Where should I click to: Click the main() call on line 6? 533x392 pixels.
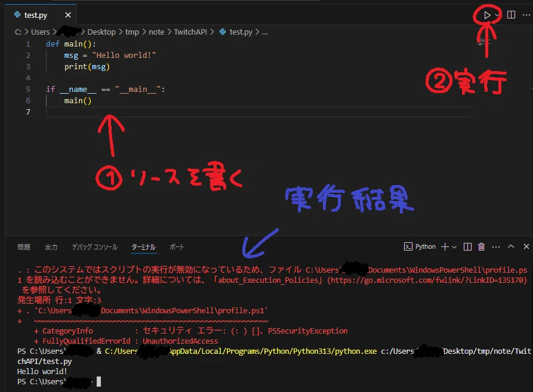tap(78, 101)
